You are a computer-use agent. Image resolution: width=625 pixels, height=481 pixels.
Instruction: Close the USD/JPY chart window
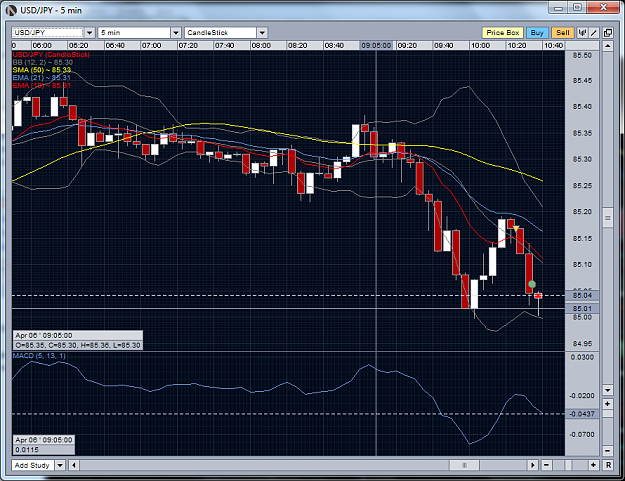click(x=603, y=8)
